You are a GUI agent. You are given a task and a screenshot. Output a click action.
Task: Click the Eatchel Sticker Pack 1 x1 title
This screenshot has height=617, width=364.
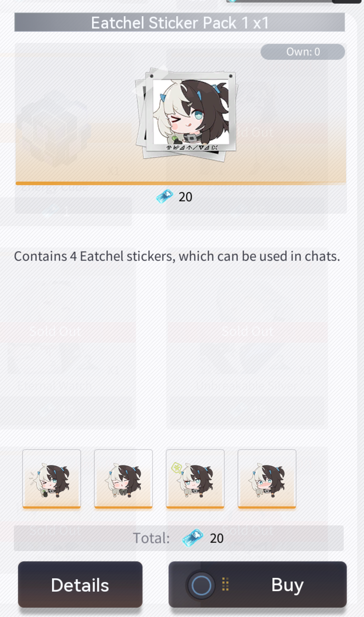(179, 22)
